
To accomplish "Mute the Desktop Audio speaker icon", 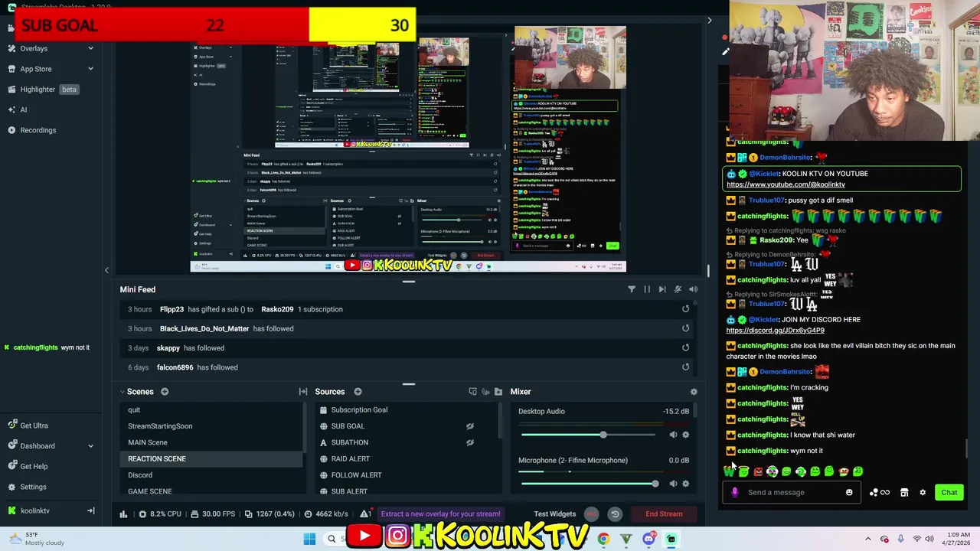I will pyautogui.click(x=673, y=435).
